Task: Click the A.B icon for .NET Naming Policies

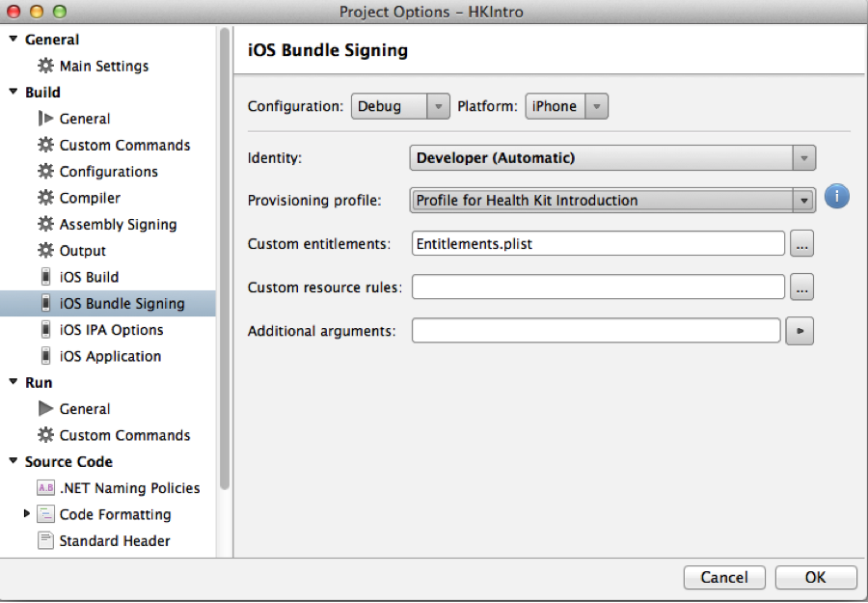Action: 46,488
